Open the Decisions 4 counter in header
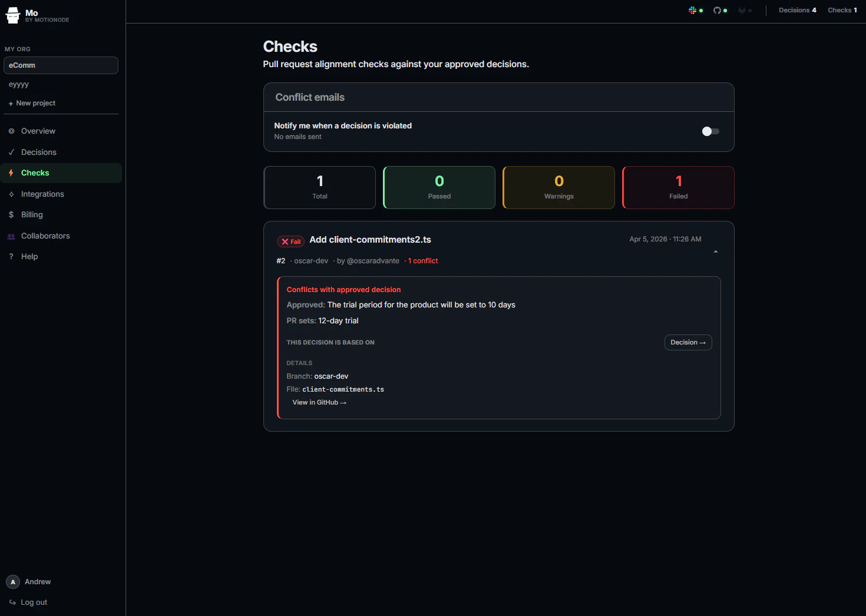 [798, 10]
